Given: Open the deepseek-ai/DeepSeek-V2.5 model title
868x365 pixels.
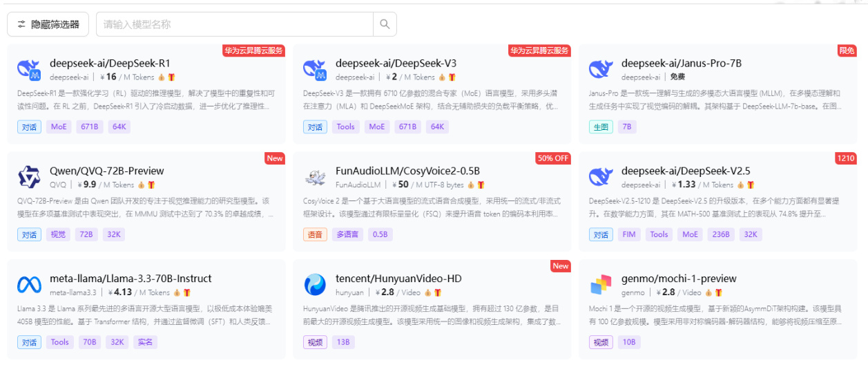Looking at the screenshot, I should 686,171.
